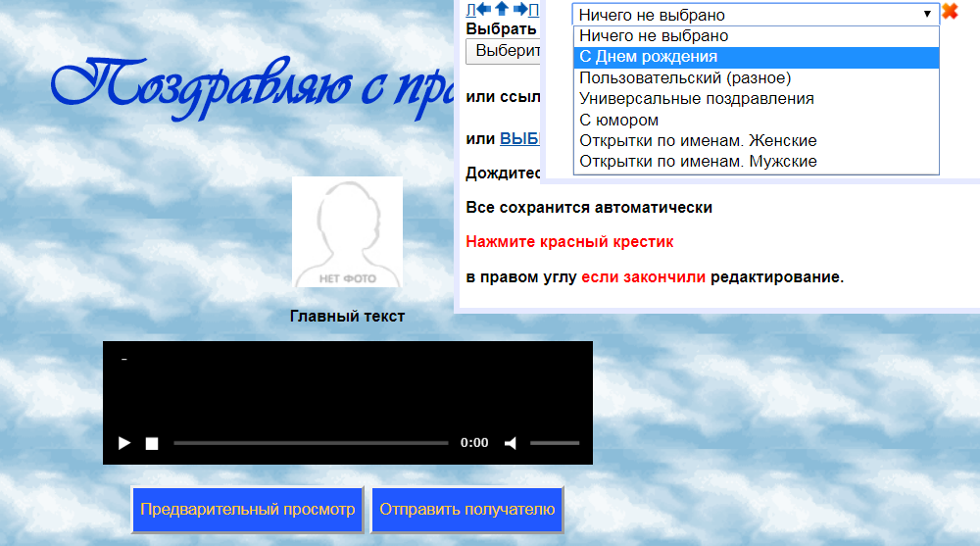Select 'Ничего не выбрано' list option

[x=654, y=36]
